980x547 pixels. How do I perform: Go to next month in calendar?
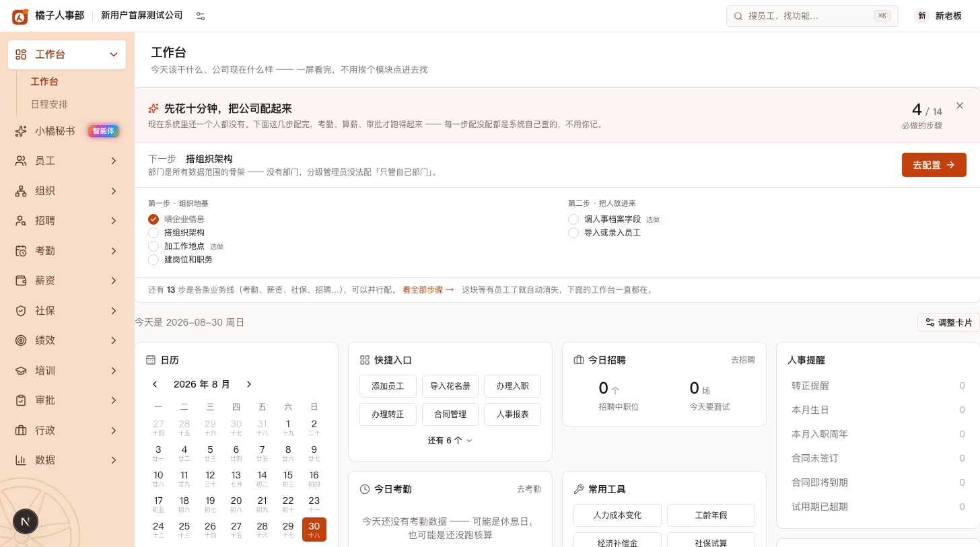(x=248, y=384)
